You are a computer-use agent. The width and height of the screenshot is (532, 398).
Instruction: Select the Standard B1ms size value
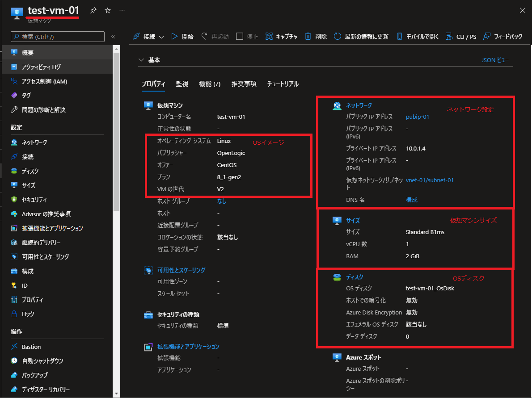[x=425, y=232]
